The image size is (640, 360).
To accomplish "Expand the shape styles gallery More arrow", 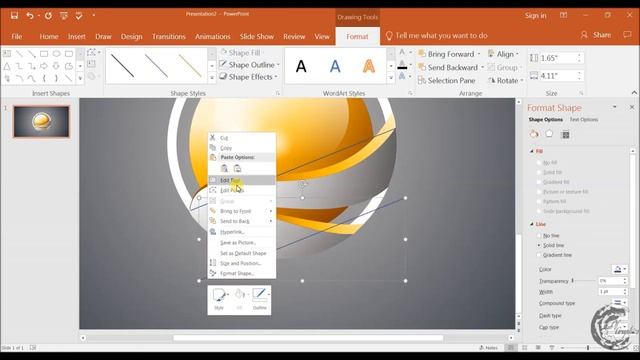I will coord(212,78).
